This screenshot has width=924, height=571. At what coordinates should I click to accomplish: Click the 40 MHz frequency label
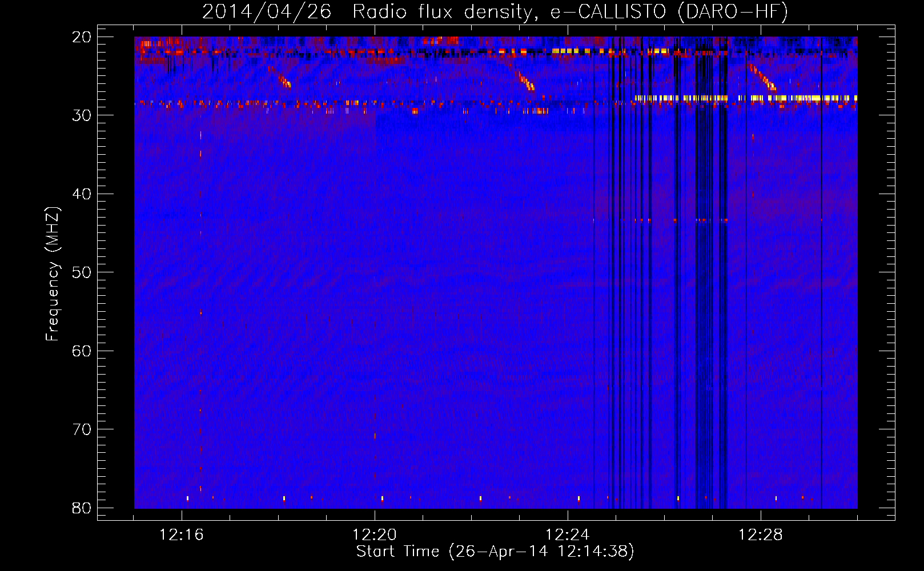pos(82,194)
